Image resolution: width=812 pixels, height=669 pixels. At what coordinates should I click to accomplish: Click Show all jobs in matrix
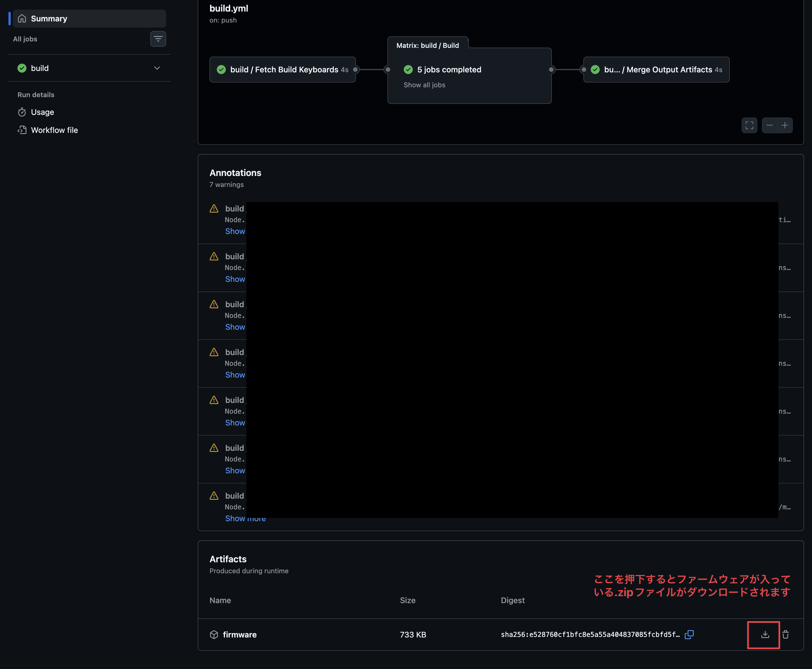tap(424, 85)
